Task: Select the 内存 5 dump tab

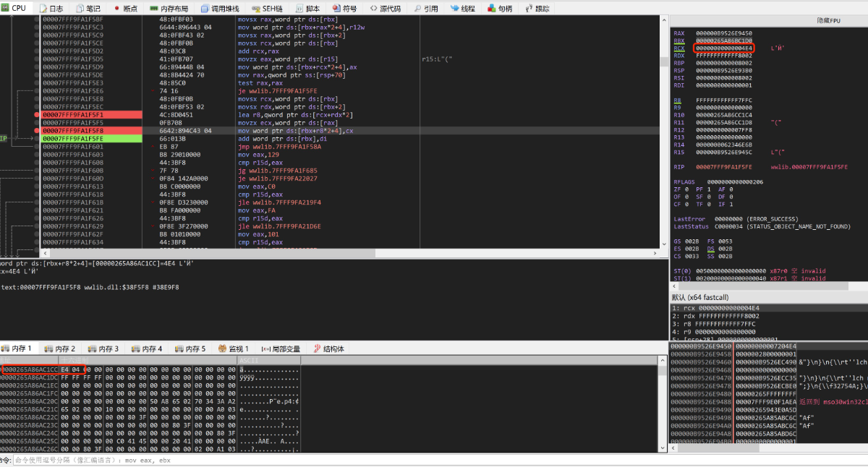Action: pyautogui.click(x=192, y=348)
